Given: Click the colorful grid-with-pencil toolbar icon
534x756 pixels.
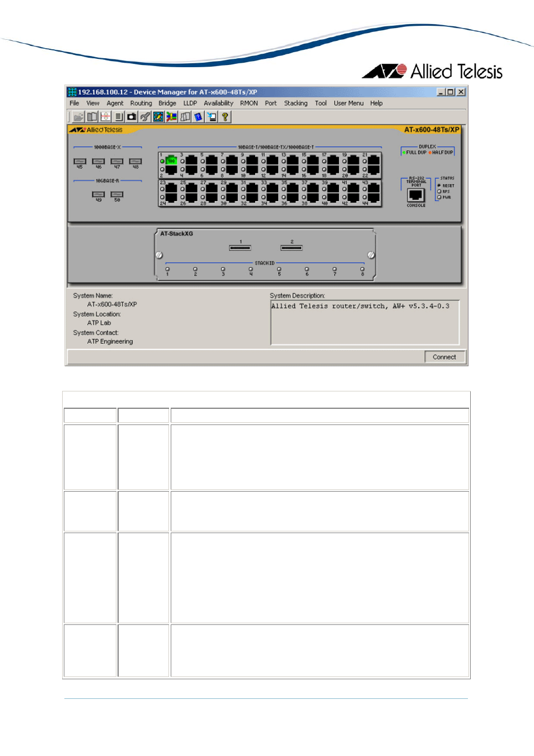Looking at the screenshot, I should 158,117.
